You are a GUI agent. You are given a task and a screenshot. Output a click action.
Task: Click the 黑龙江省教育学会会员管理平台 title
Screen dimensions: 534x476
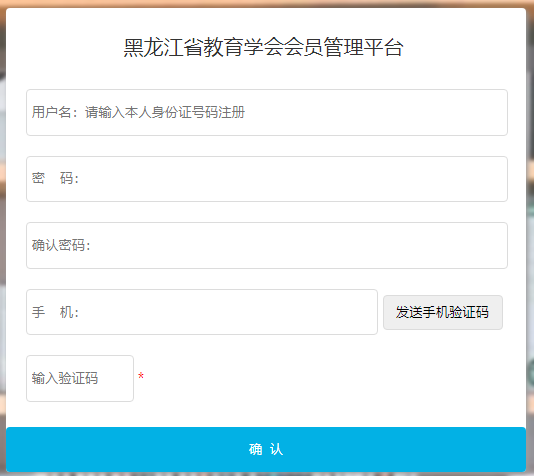point(263,47)
